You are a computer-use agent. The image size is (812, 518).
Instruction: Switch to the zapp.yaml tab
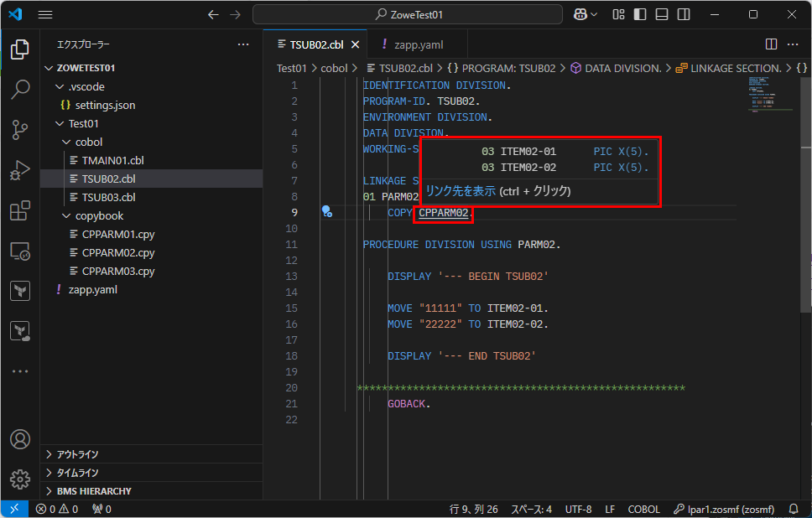pos(417,44)
